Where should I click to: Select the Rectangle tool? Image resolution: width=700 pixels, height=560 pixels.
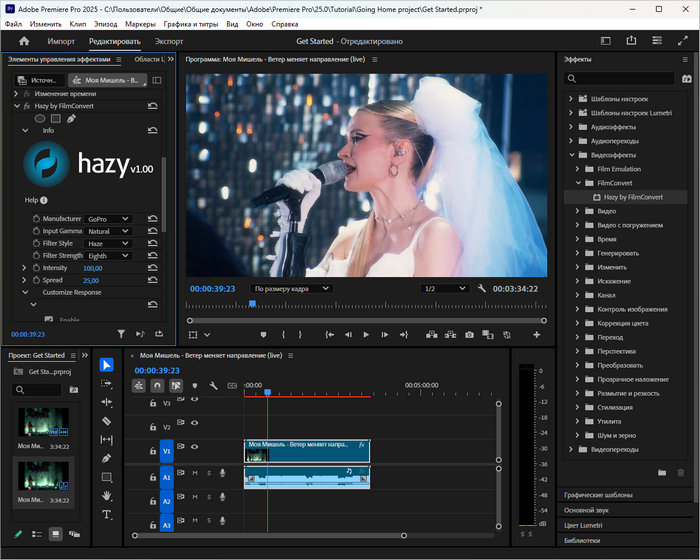click(x=106, y=477)
